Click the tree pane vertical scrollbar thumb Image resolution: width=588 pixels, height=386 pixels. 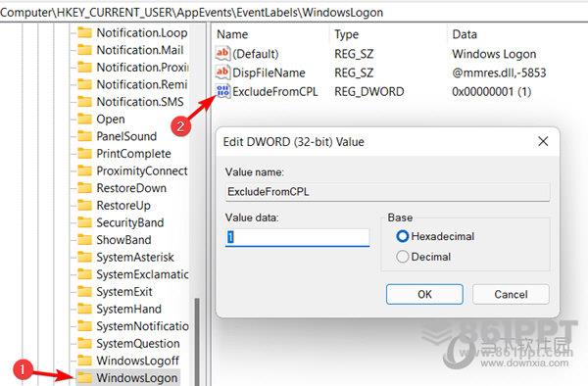pyautogui.click(x=197, y=342)
